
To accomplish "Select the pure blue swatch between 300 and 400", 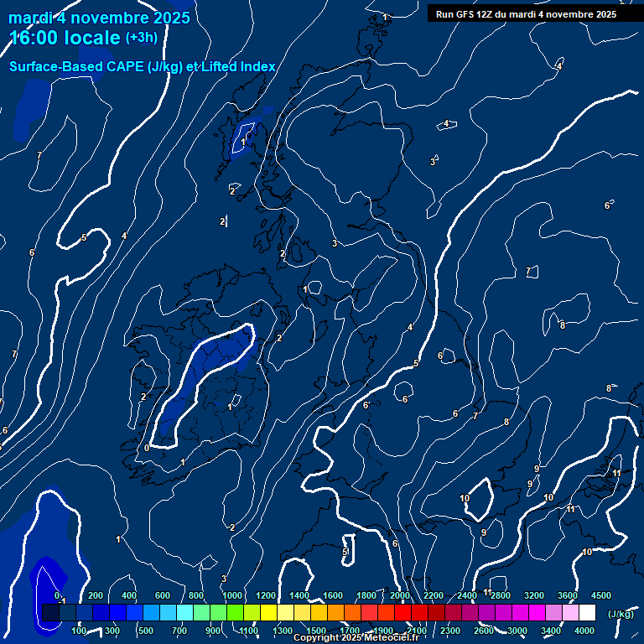I will pyautogui.click(x=117, y=612).
